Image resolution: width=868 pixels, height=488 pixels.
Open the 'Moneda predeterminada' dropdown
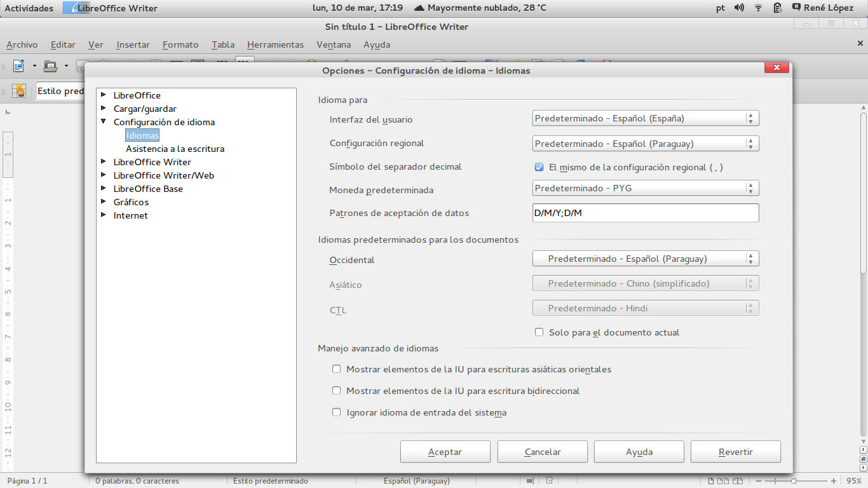[x=646, y=188]
